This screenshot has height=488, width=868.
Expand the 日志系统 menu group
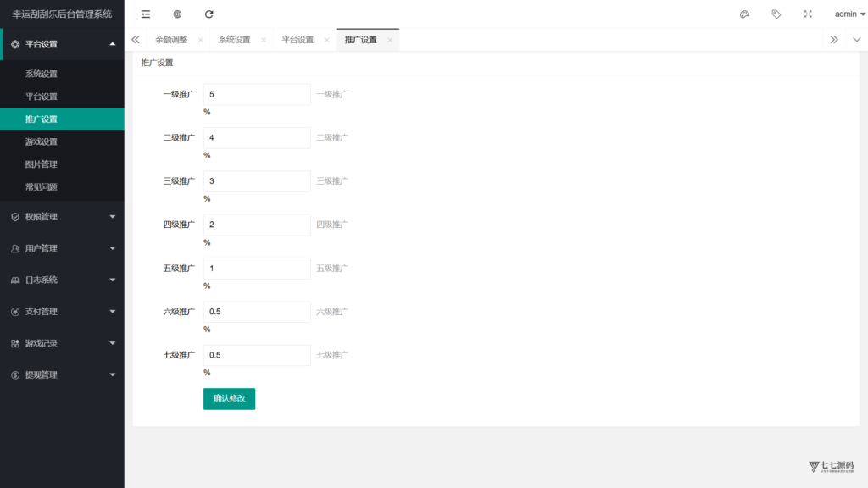[x=62, y=280]
